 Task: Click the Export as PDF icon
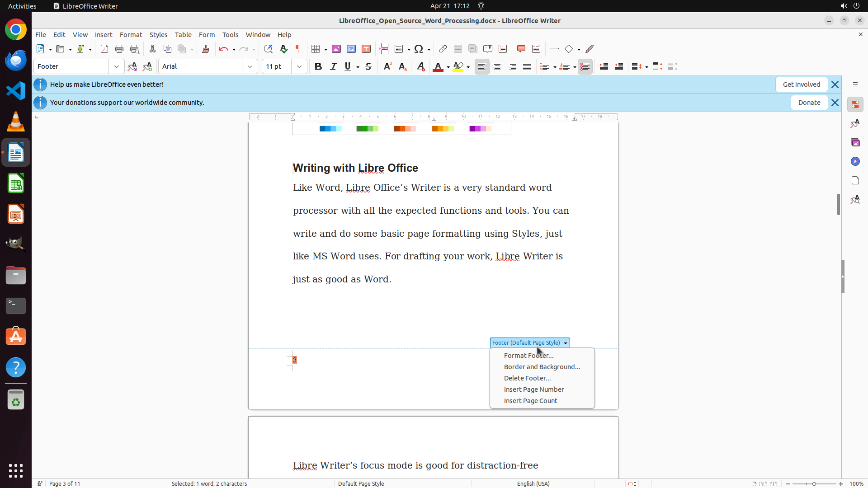(104, 49)
